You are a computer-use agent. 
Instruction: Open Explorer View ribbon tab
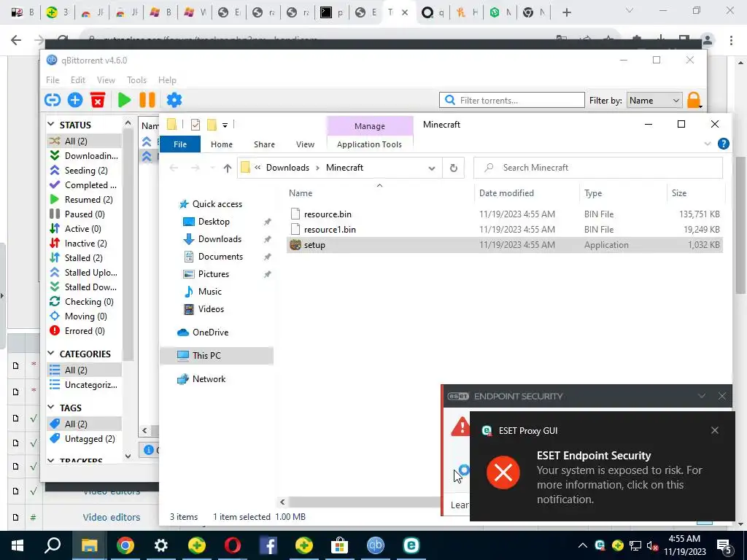click(305, 144)
